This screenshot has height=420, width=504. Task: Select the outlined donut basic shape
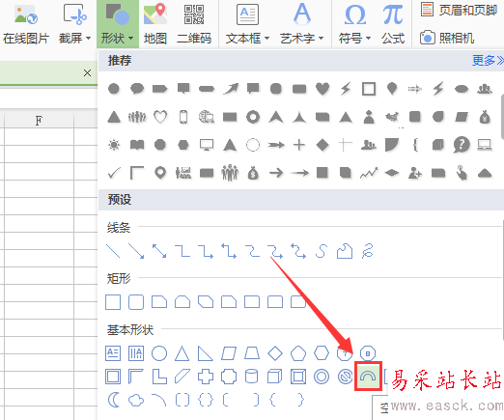coord(322,377)
